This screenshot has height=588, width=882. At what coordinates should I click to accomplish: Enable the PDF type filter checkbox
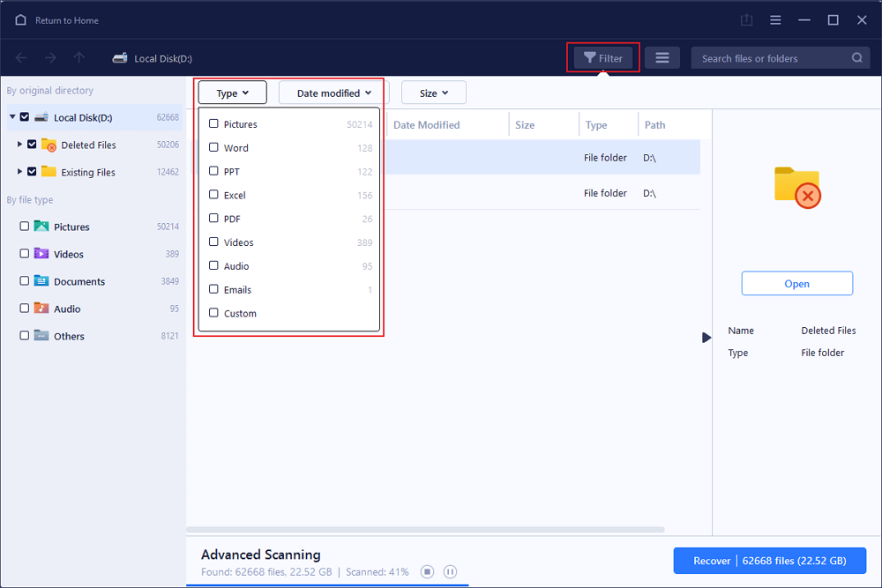pyautogui.click(x=213, y=219)
